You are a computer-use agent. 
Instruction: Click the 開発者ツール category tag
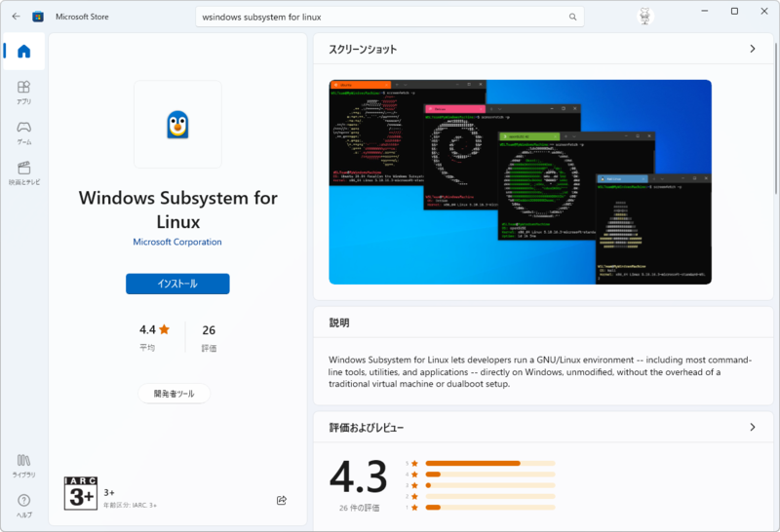coord(175,394)
